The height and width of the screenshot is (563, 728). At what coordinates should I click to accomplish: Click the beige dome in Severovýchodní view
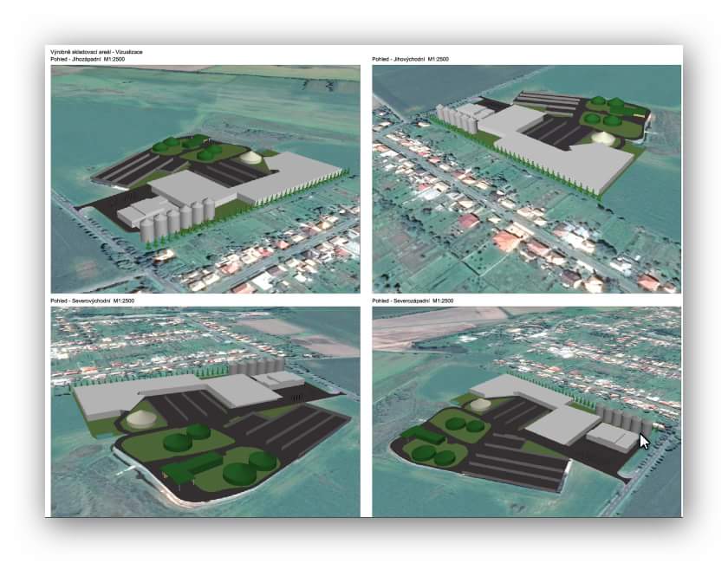point(140,419)
